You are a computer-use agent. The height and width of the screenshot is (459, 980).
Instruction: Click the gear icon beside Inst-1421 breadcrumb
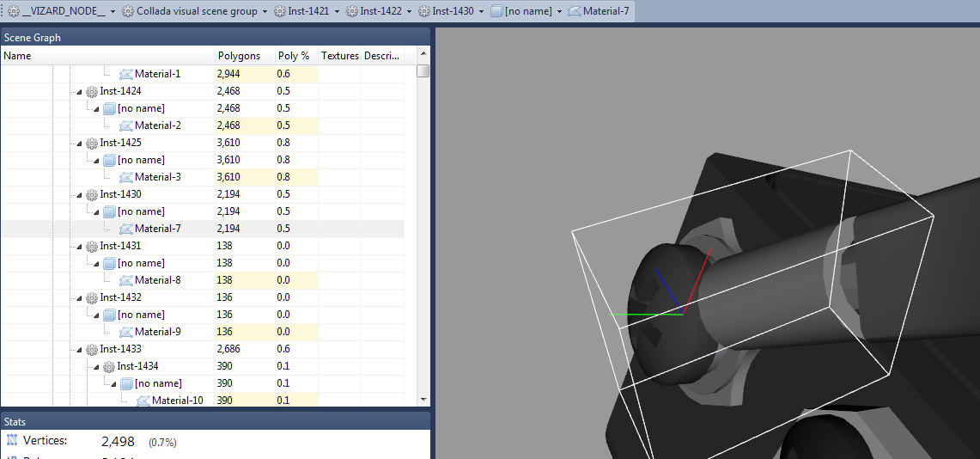tap(279, 11)
